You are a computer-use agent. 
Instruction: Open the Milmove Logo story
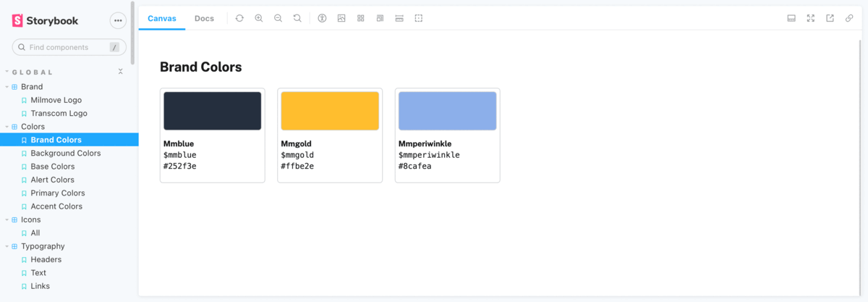pos(56,100)
